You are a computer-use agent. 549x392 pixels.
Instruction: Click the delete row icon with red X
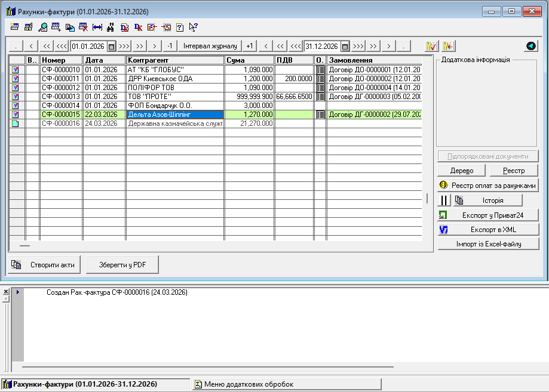[x=84, y=27]
